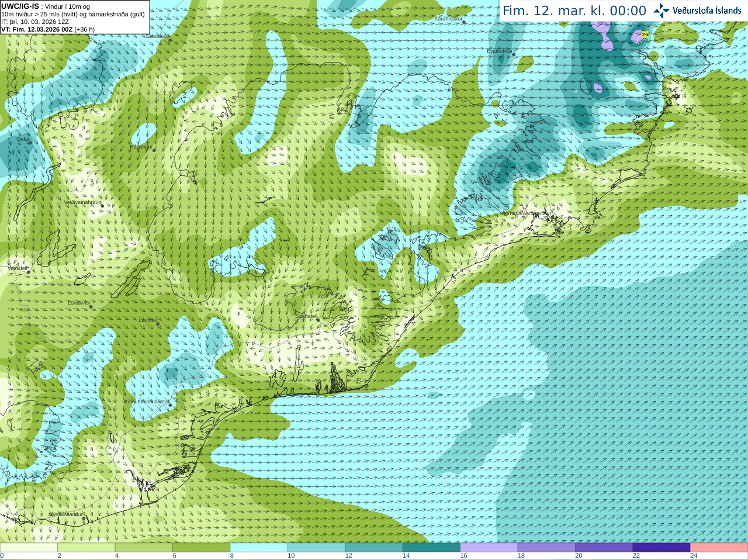748x560 pixels.
Task: Select the 12–14 m/s legend swatch
Action: (x=374, y=548)
